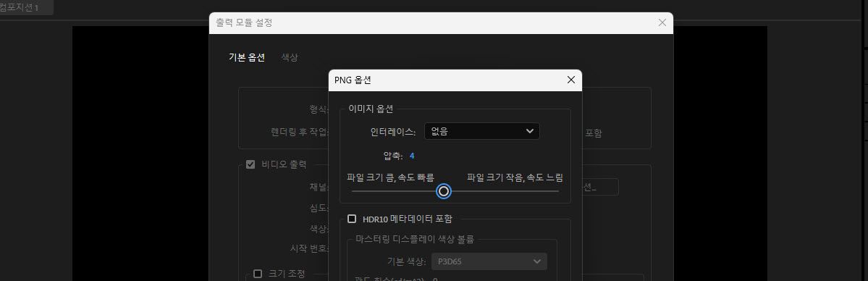Switch to the 기본 옵션 tab
868x281 pixels.
[x=247, y=57]
